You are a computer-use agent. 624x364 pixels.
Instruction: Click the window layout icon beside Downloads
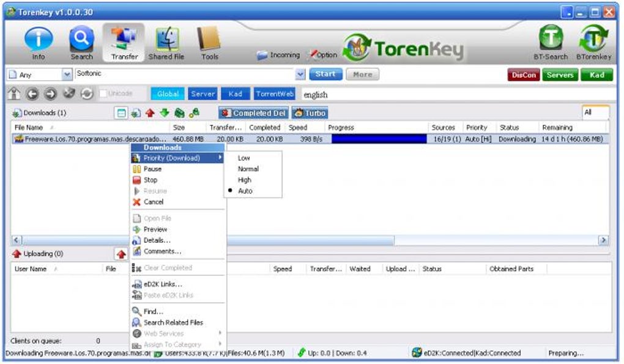pos(121,113)
